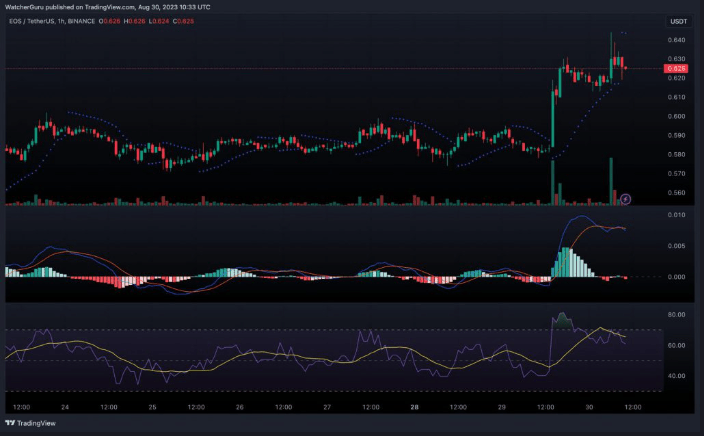Click the 0.590 price axis label
704x436 pixels.
[x=676, y=135]
